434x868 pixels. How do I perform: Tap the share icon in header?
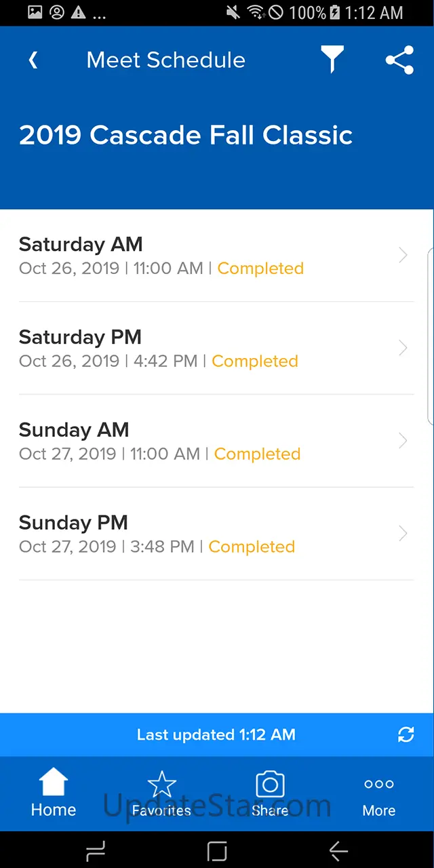[x=399, y=60]
